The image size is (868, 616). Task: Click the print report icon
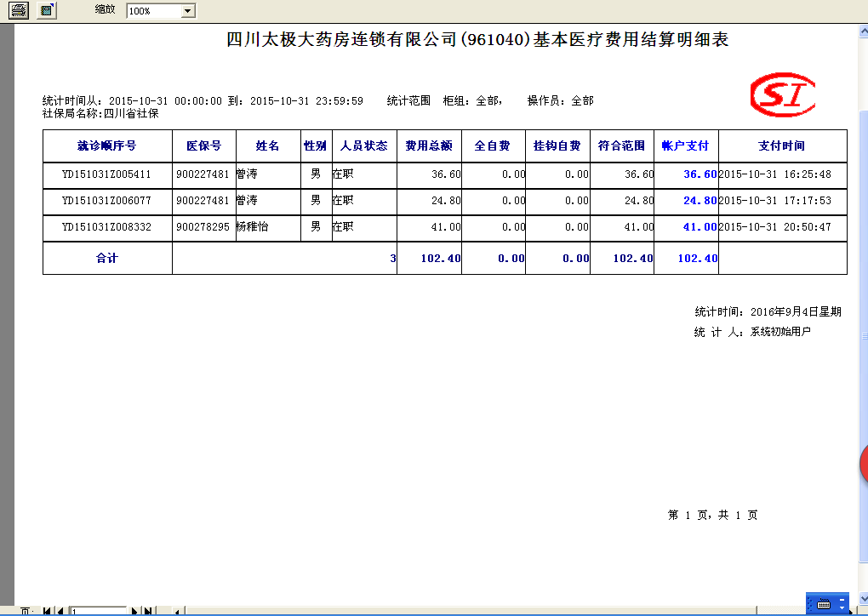coord(18,10)
